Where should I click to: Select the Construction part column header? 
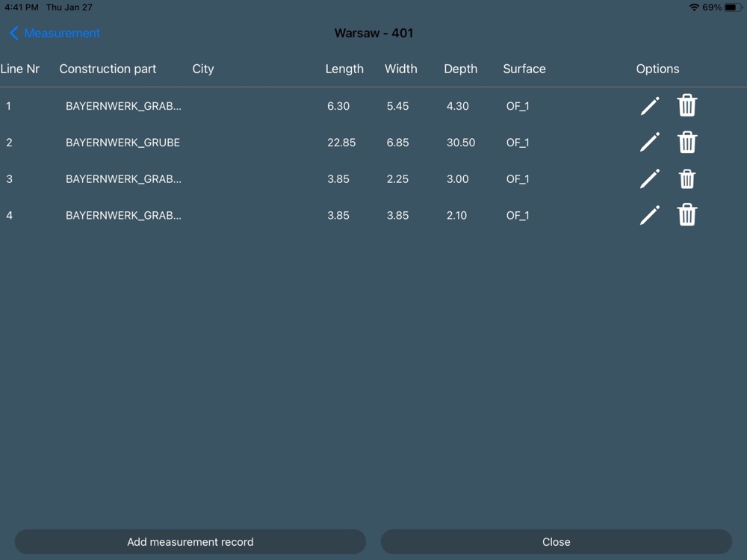point(108,69)
